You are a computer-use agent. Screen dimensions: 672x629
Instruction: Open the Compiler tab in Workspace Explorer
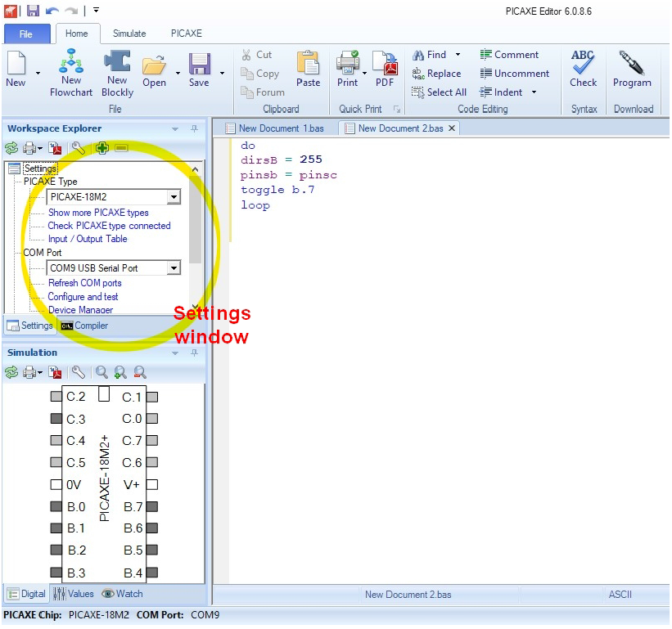pyautogui.click(x=84, y=326)
